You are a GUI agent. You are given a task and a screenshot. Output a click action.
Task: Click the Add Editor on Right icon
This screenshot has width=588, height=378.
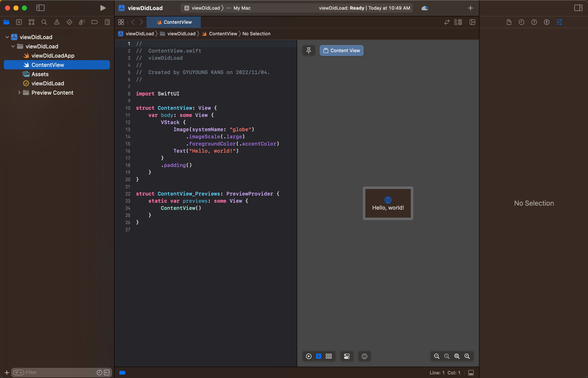coord(472,22)
